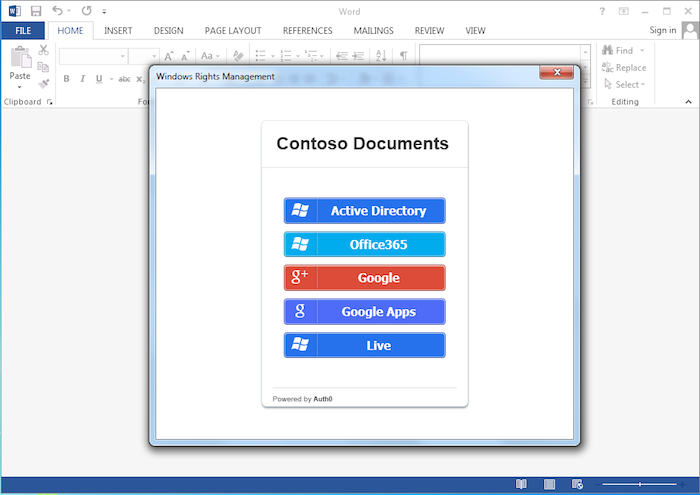This screenshot has height=495, width=700.
Task: Switch to the HOME ribbon tab
Action: click(70, 31)
